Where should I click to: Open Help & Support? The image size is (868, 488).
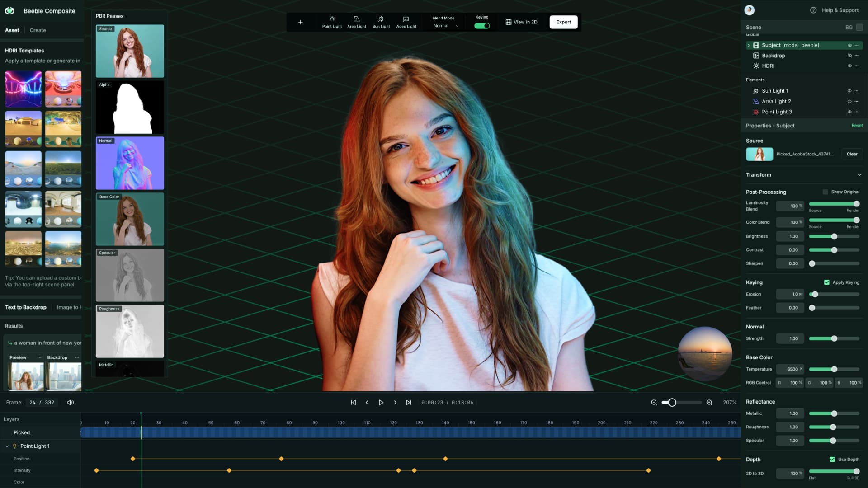(834, 10)
